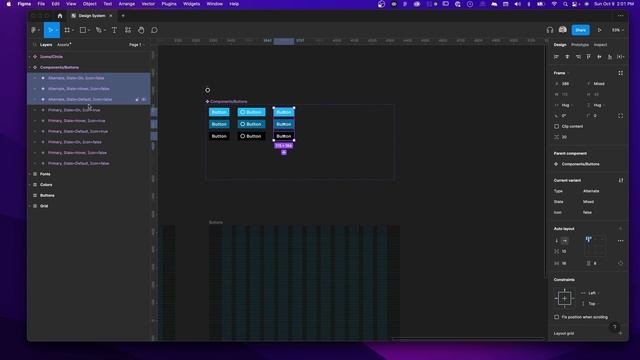Screen dimensions: 640x360
Task: Set Auto layout direction to horizontal
Action: point(564,241)
